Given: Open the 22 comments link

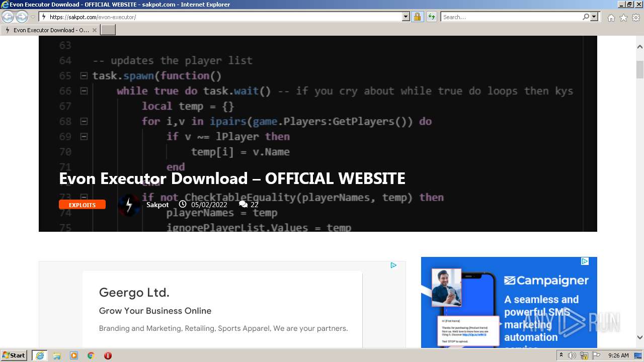Looking at the screenshot, I should (254, 205).
